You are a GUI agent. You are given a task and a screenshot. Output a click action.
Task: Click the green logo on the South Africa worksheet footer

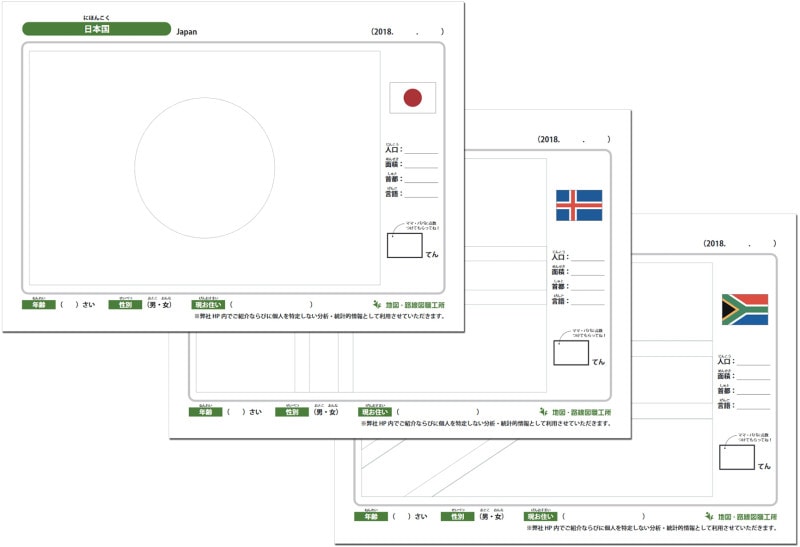pyautogui.click(x=741, y=516)
